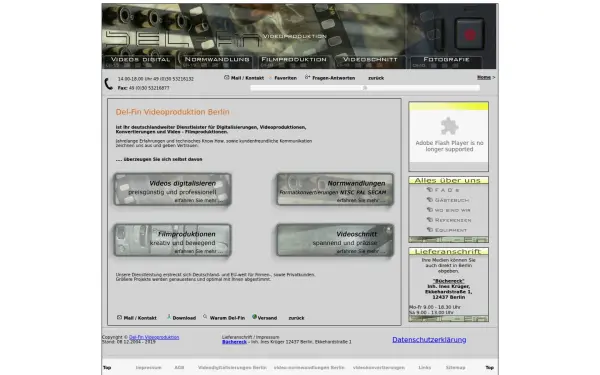Click the Download link
The height and width of the screenshot is (375, 600).
[x=184, y=318]
